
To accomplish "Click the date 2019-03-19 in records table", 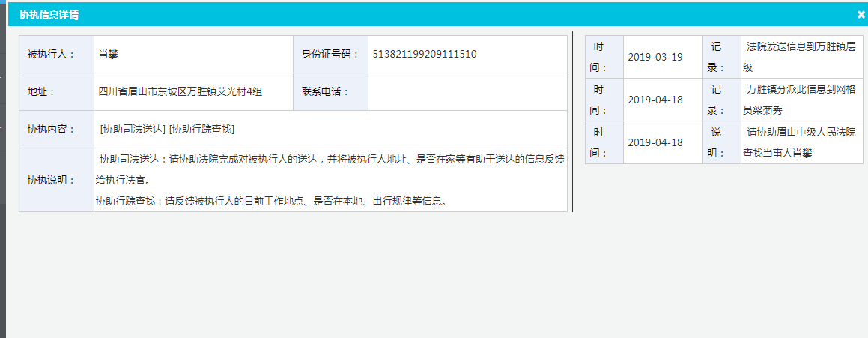I will [655, 57].
